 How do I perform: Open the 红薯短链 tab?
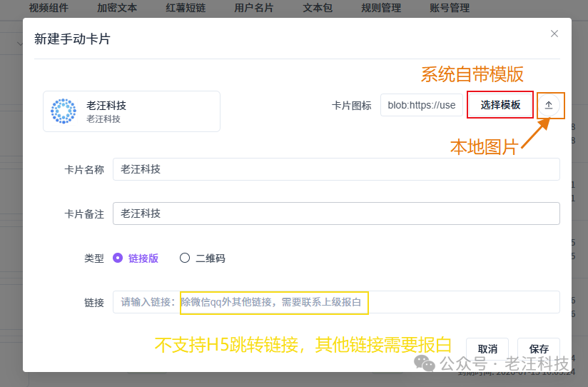point(186,8)
